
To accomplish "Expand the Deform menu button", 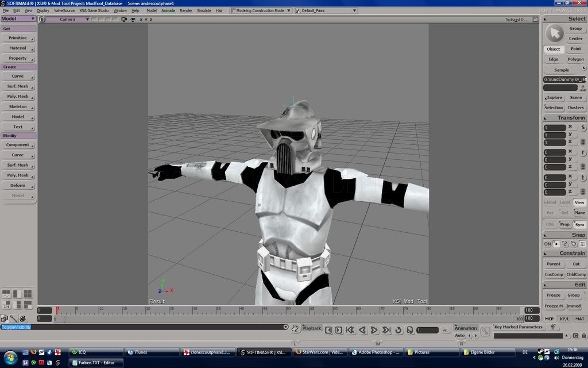I will pos(18,186).
